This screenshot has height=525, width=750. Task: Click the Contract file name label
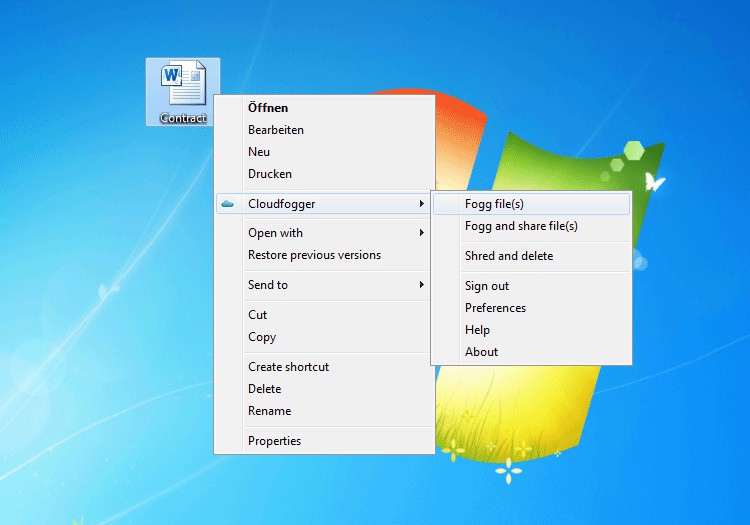pyautogui.click(x=183, y=118)
